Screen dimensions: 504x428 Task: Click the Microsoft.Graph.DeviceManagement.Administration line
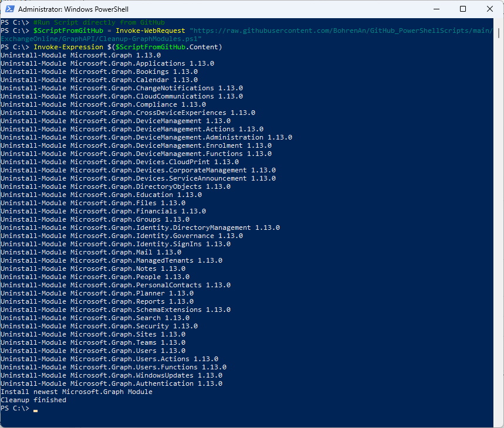pyautogui.click(x=146, y=137)
